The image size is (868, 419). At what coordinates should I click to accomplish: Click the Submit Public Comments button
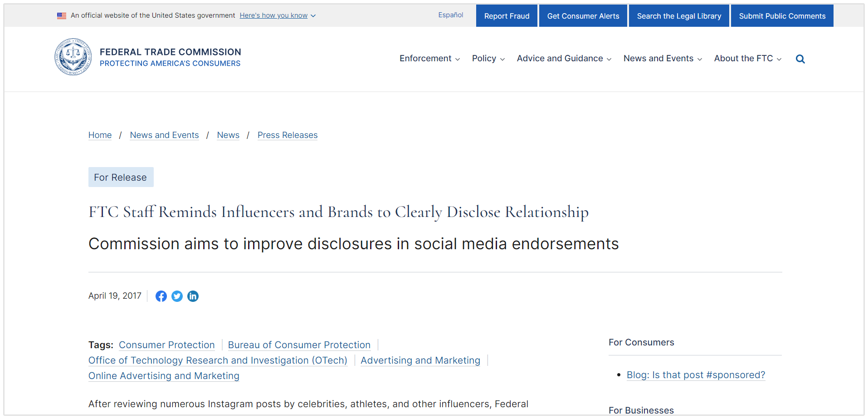pyautogui.click(x=782, y=15)
